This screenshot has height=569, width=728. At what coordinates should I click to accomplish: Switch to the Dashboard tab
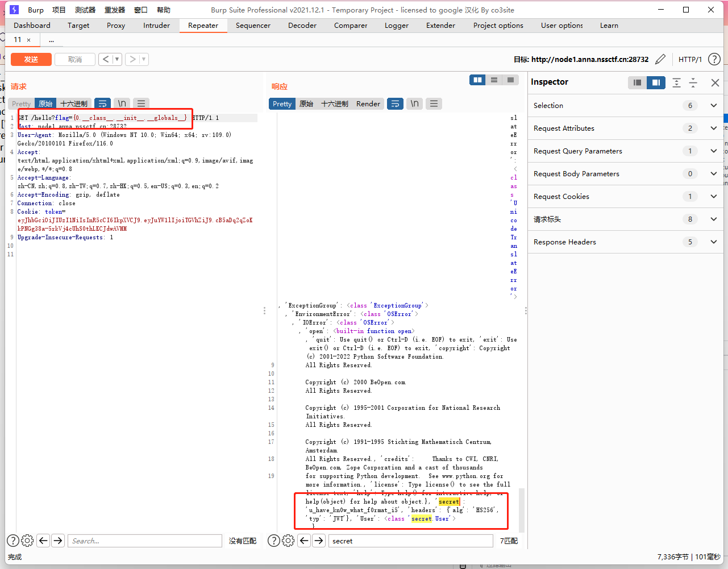(x=32, y=26)
